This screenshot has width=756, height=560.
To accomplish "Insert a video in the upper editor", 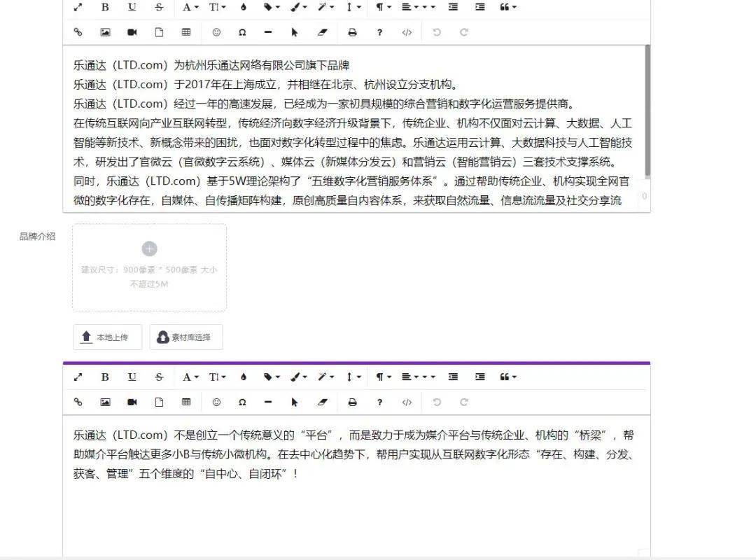I will pyautogui.click(x=132, y=32).
